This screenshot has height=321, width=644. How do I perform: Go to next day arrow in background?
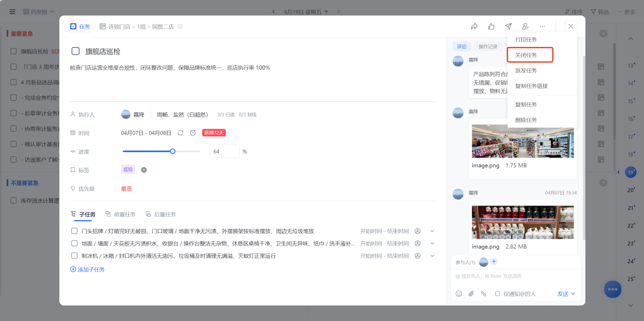338,12
